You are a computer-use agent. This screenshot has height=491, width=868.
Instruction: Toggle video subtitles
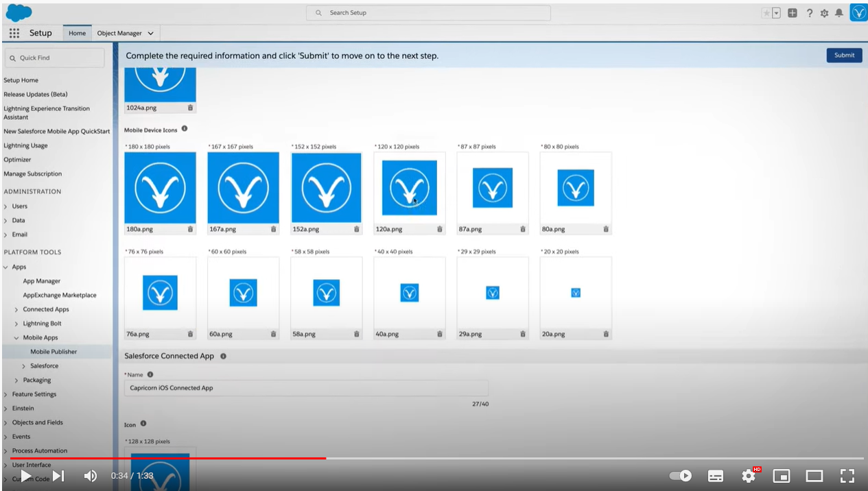(x=716, y=476)
